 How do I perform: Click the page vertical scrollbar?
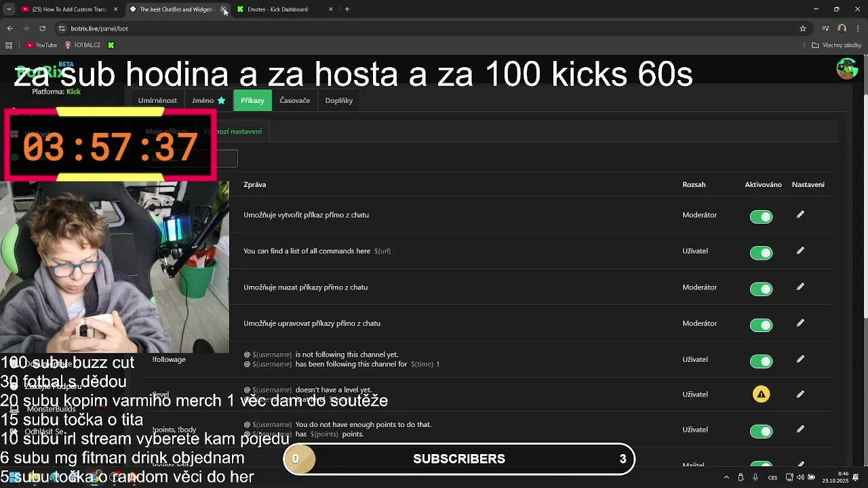coord(865,190)
